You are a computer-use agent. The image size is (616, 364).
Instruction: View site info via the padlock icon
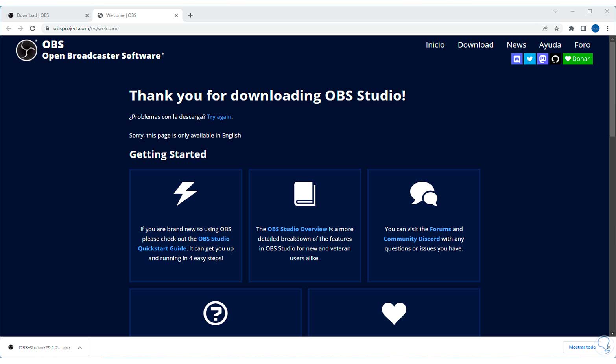47,28
